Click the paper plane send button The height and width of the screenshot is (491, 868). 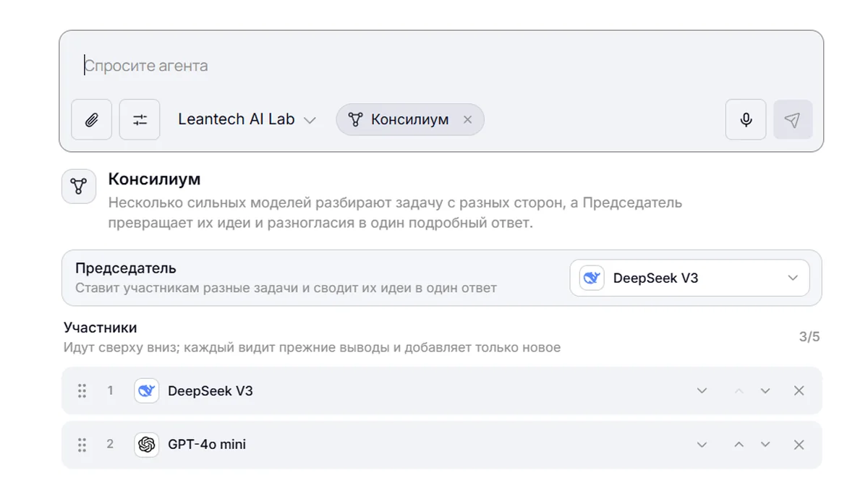(x=793, y=119)
